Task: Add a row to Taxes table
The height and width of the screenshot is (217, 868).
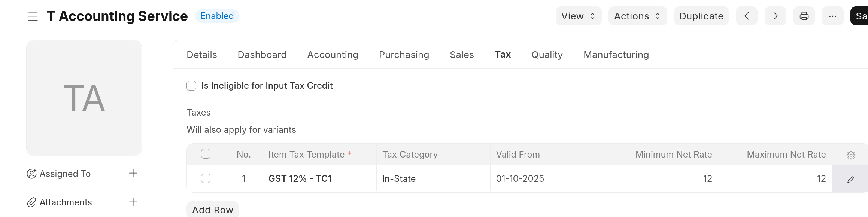Action: [x=213, y=210]
